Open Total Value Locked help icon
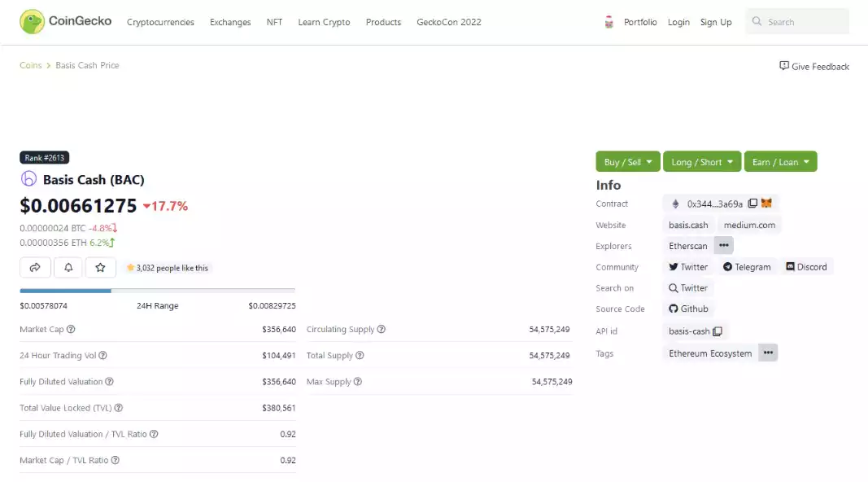 119,408
